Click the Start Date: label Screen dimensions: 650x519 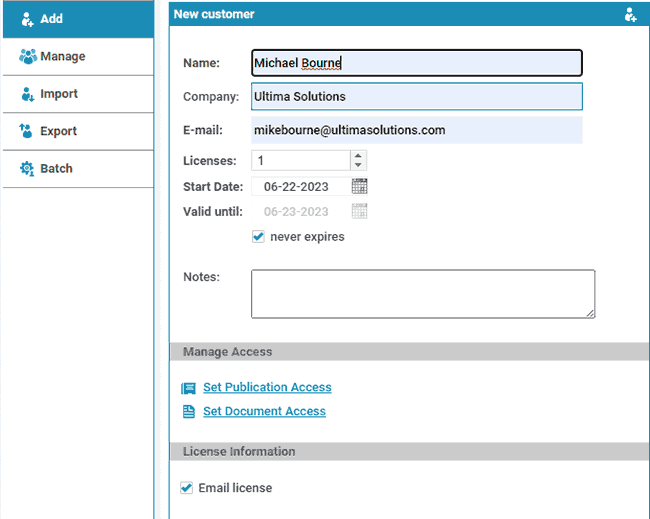213,187
